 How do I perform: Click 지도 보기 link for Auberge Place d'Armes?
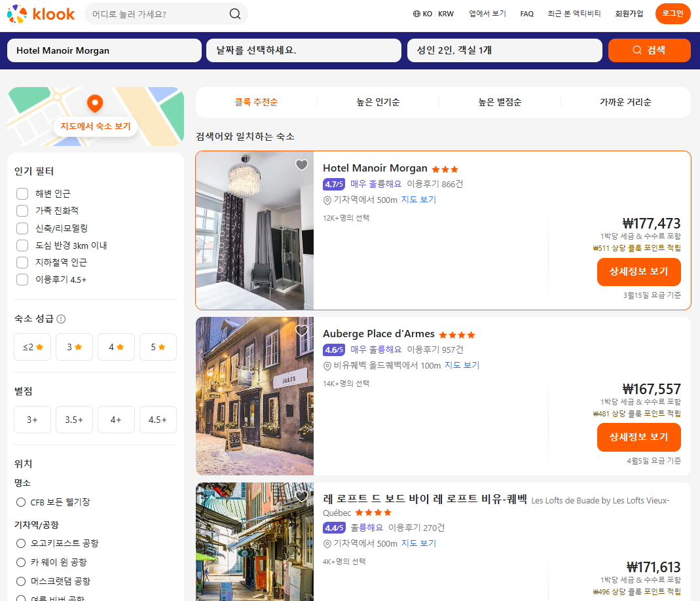[x=462, y=365]
